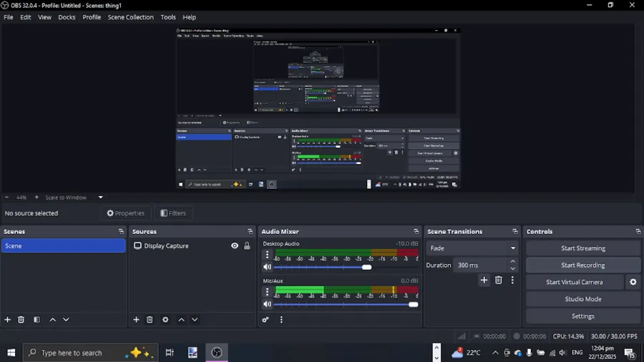Toggle Display Capture lock
The height and width of the screenshot is (362, 644).
247,246
